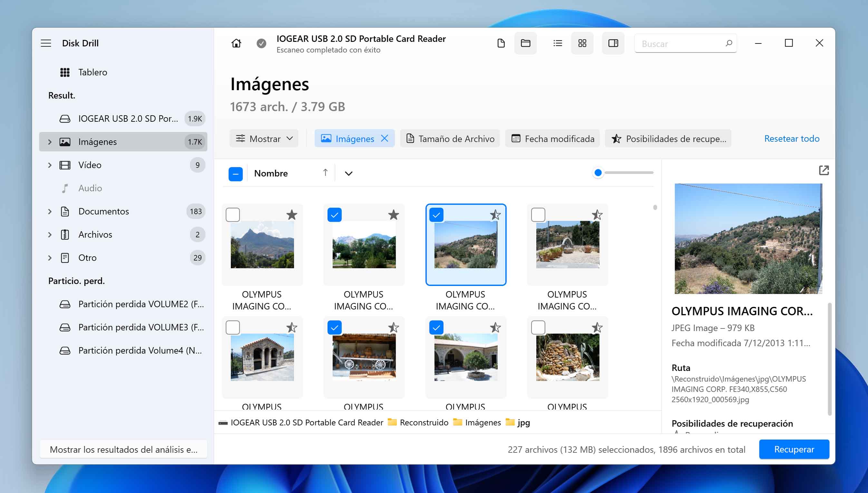Click the star on the stacked stones photo
868x493 pixels.
click(x=597, y=327)
